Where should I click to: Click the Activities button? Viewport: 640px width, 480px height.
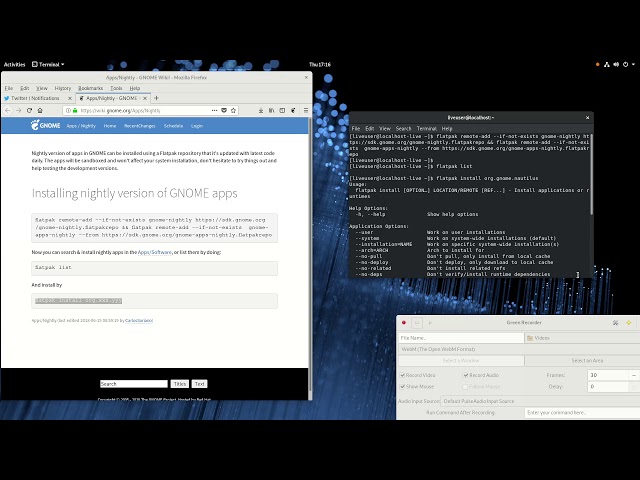click(x=14, y=64)
